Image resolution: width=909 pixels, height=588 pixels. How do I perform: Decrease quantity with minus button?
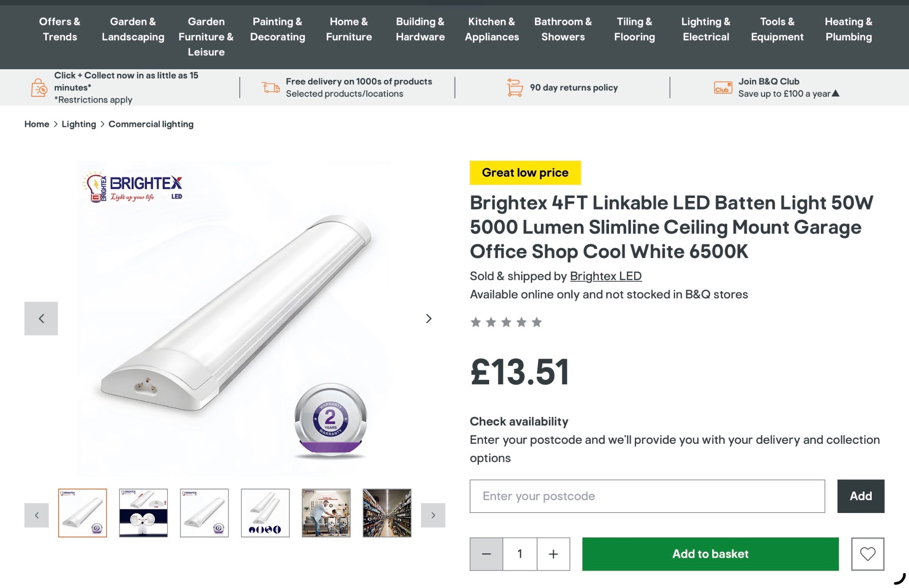tap(486, 554)
